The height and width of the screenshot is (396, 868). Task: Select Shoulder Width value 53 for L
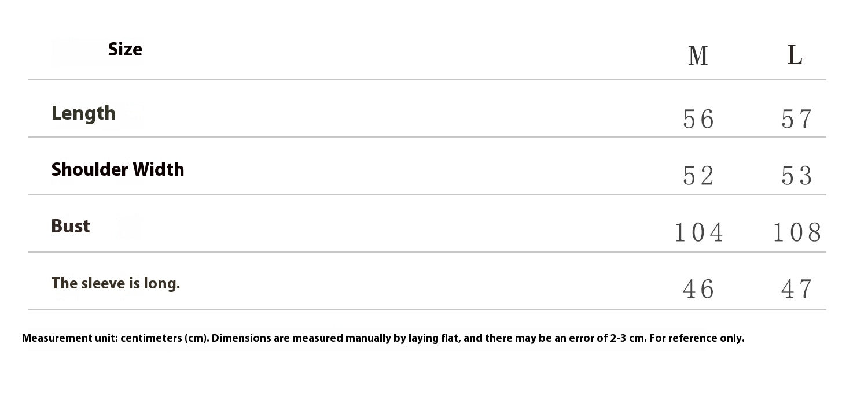point(797,176)
